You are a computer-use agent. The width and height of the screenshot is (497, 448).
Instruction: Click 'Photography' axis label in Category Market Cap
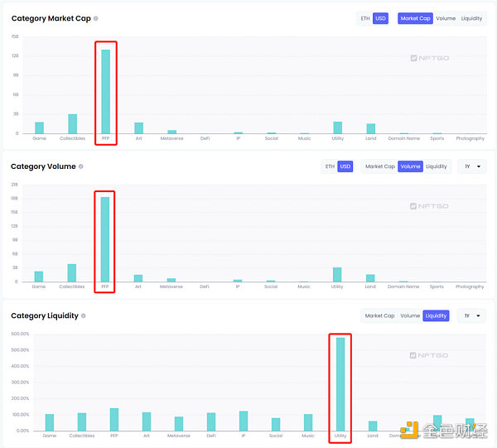click(x=470, y=138)
